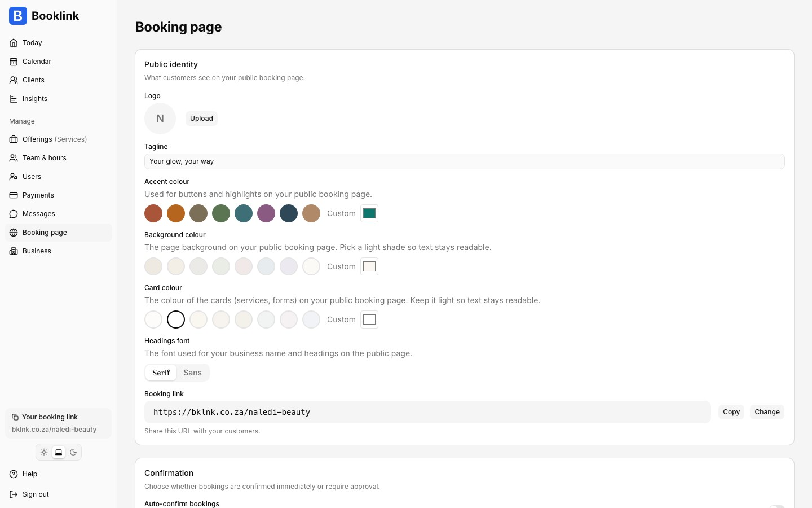Pick the teal-blue accent colour

[244, 213]
